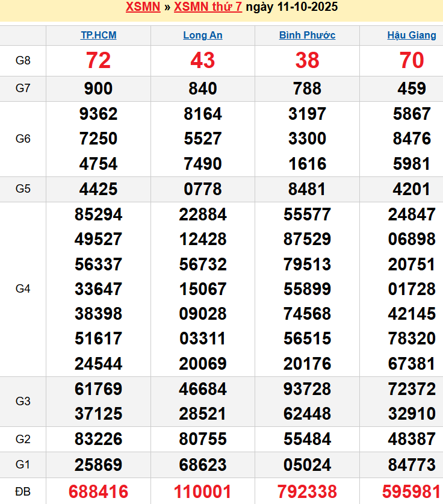Viewport: 443px width, 504px height.
Task: Click the ĐB row label
Action: click(23, 491)
